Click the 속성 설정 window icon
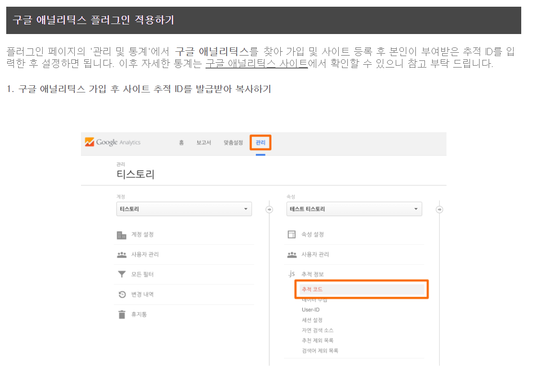This screenshot has width=538, height=392. (x=292, y=234)
